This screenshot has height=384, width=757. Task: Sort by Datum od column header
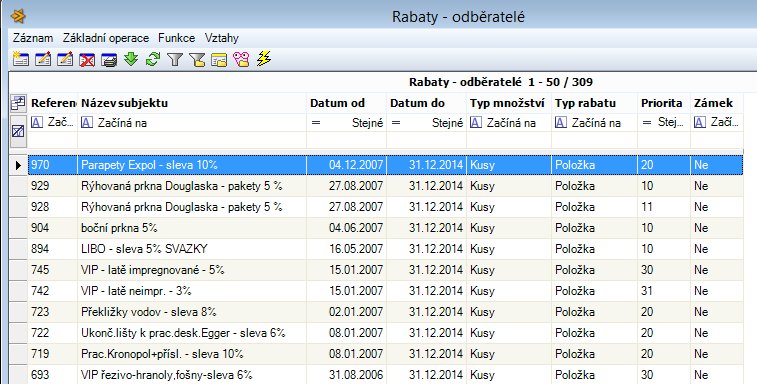[346, 103]
